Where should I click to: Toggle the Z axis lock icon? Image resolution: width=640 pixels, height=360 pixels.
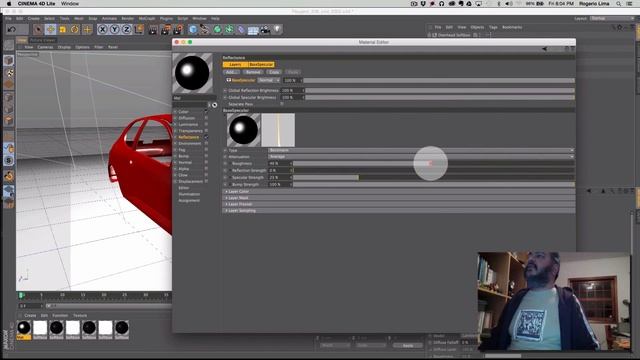[127, 29]
